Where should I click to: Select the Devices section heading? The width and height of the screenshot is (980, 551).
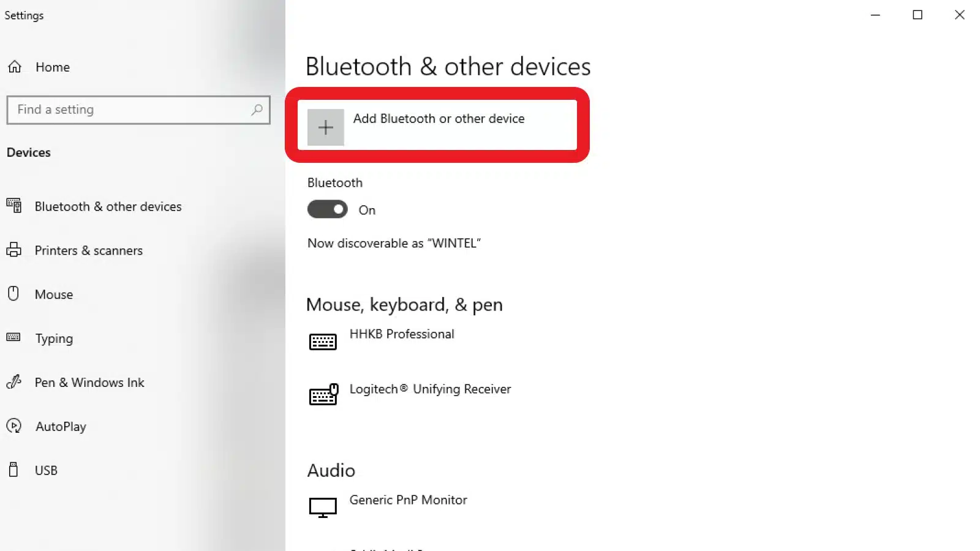coord(28,152)
